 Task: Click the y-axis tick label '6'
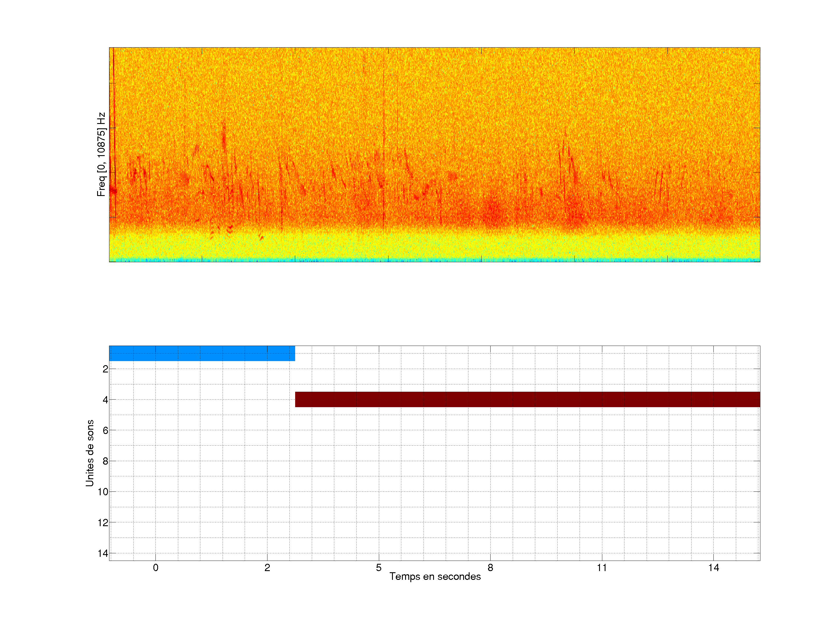[105, 430]
